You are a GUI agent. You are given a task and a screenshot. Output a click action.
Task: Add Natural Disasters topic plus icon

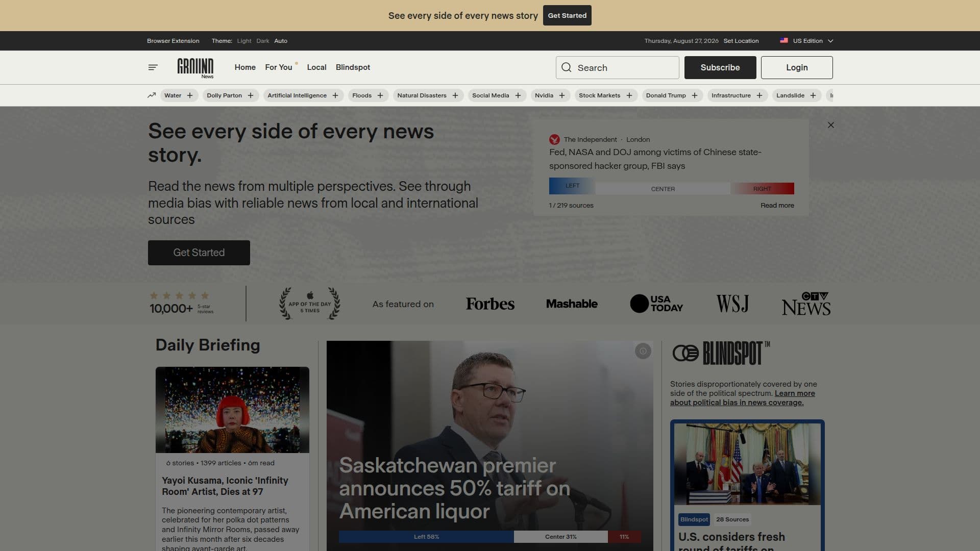[455, 95]
